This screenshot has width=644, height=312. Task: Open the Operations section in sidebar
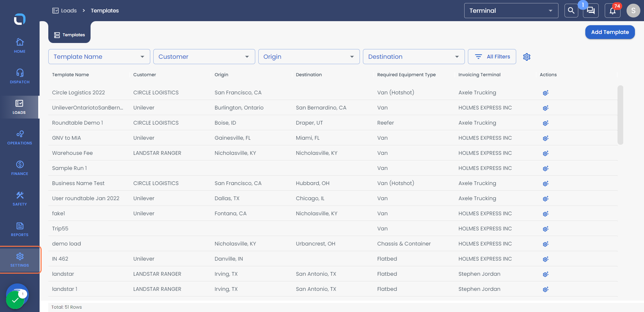point(20,138)
